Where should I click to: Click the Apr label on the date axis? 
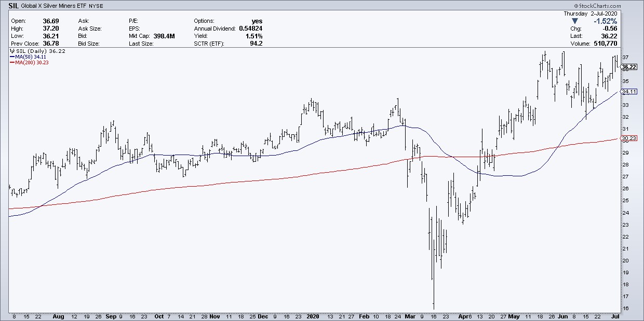pyautogui.click(x=463, y=316)
